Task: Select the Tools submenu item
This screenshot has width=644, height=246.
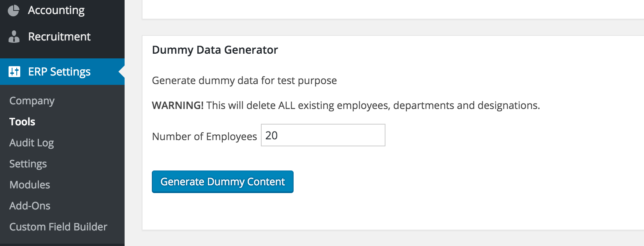Action: point(22,122)
